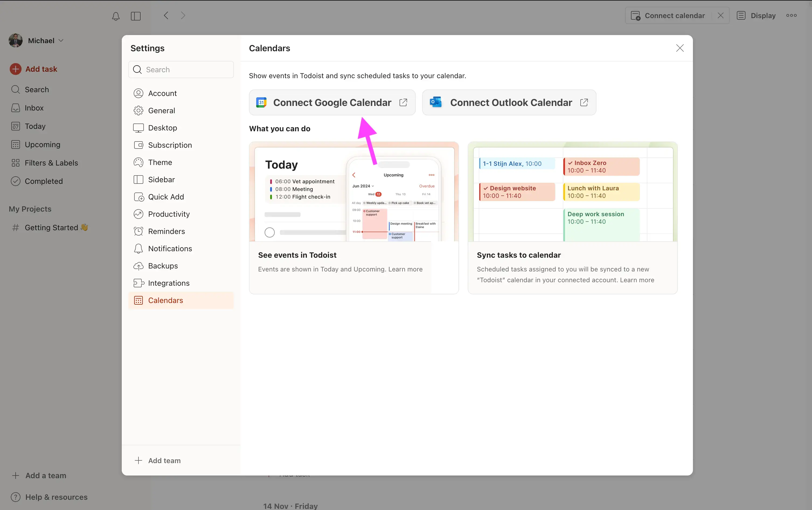Open Backups settings via the cloud icon
This screenshot has height=510, width=812.
point(163,266)
